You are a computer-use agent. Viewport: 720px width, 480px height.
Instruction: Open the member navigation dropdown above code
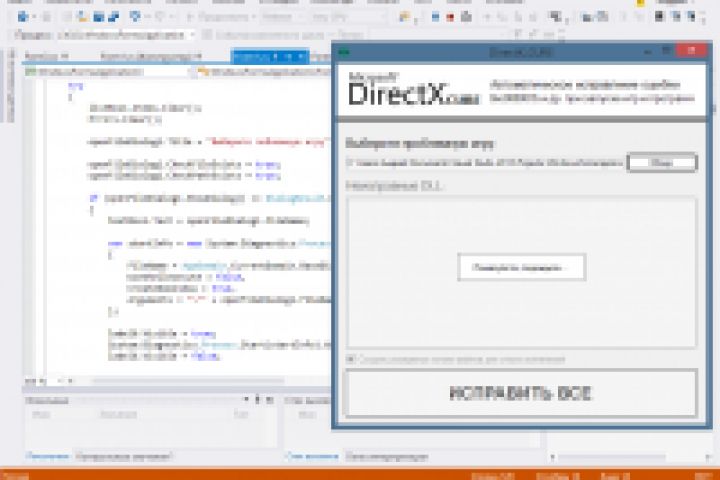pyautogui.click(x=263, y=72)
